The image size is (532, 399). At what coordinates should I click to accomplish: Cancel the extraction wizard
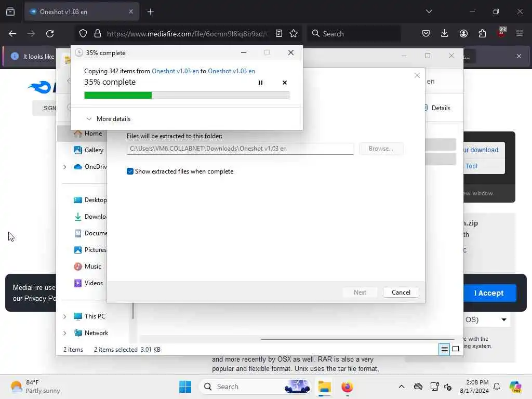click(x=401, y=292)
